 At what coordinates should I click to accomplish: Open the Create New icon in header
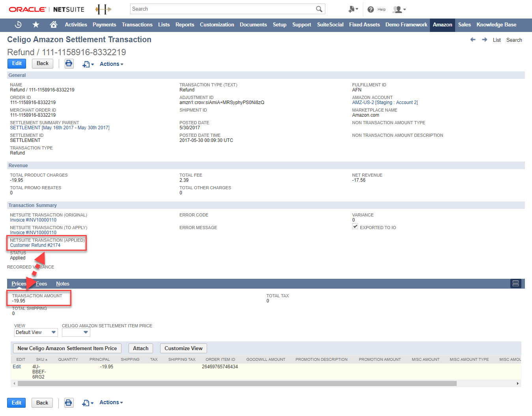tap(353, 9)
